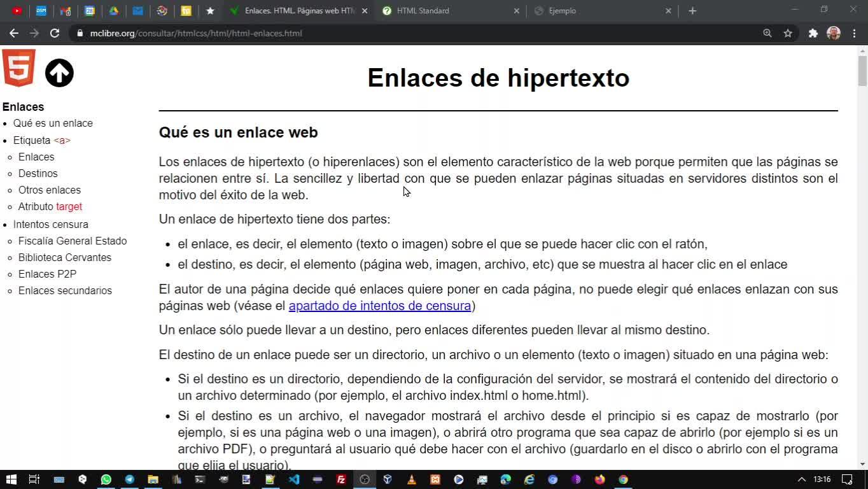Open Chrome's three-dot menu
Screen dimensions: 868x489
click(854, 33)
